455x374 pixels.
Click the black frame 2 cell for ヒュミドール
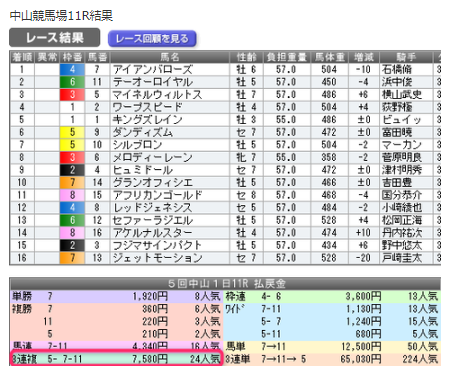coord(72,170)
